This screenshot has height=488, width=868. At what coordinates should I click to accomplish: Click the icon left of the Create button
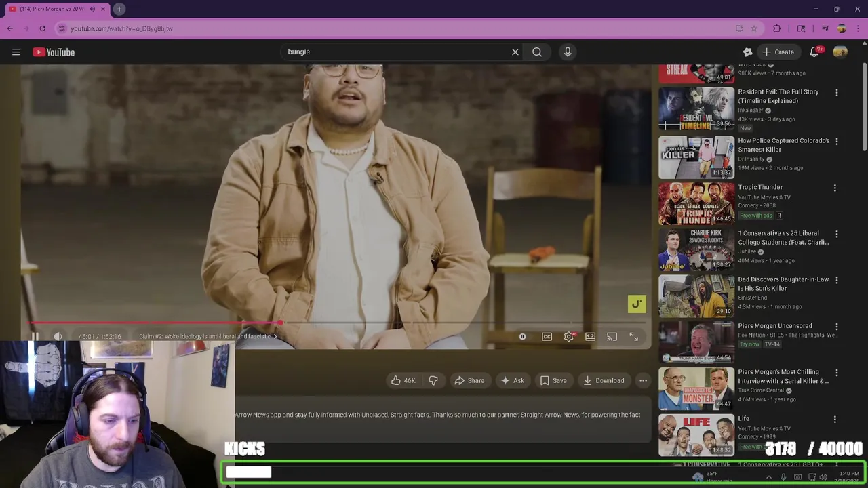pyautogui.click(x=747, y=52)
